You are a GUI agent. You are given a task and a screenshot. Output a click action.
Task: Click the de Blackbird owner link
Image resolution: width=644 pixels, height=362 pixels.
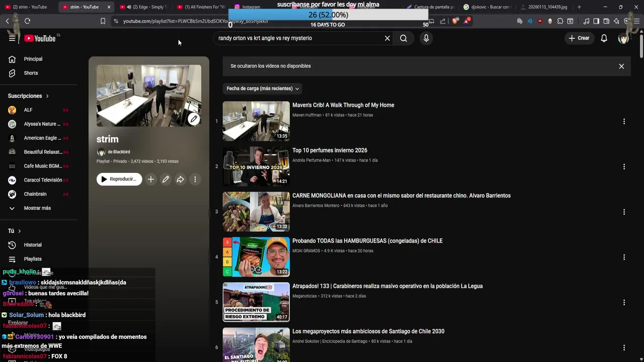[119, 152]
